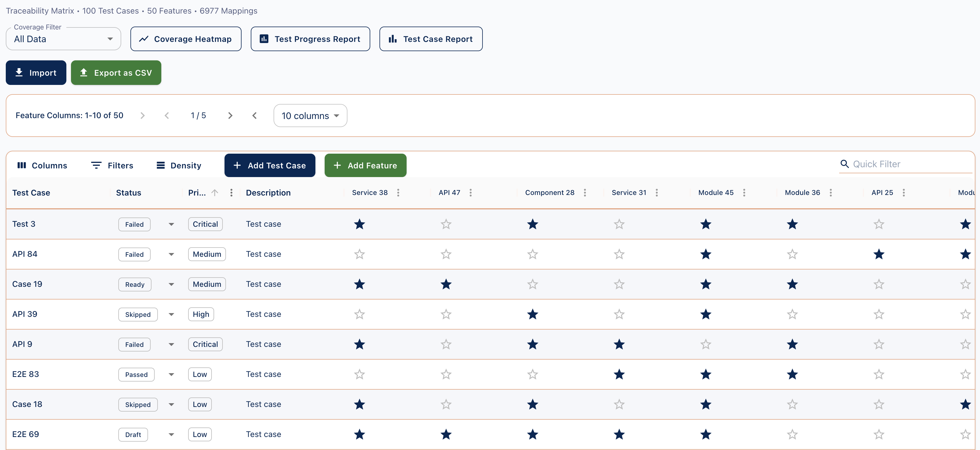Screen dimensions: 980x450
Task: Open the Filters panel
Action: point(112,165)
